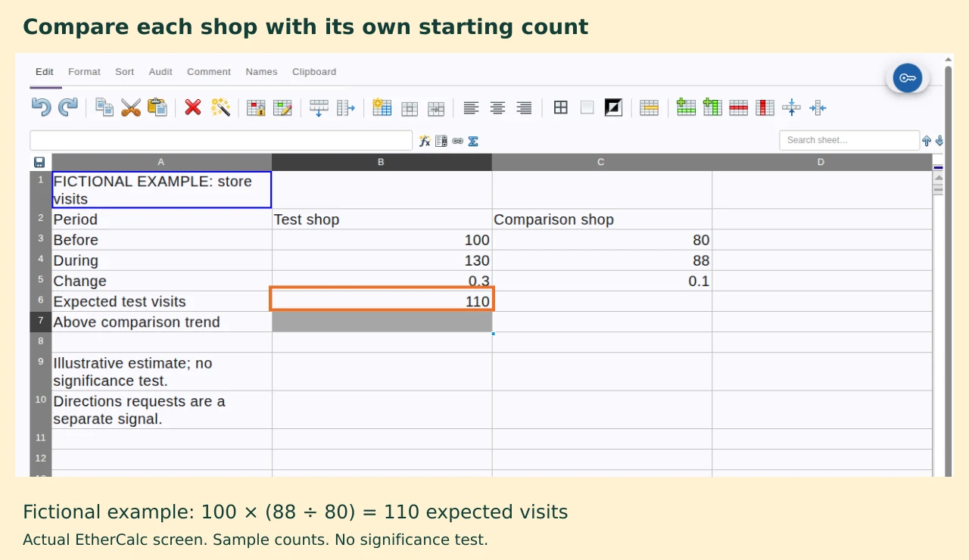
Task: Select column D header
Action: (x=821, y=162)
